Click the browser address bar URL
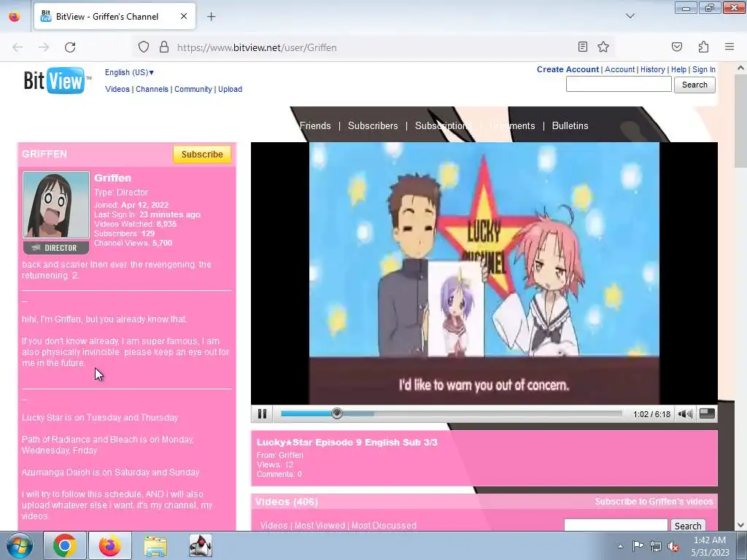Screen dimensions: 747x560 (257, 47)
